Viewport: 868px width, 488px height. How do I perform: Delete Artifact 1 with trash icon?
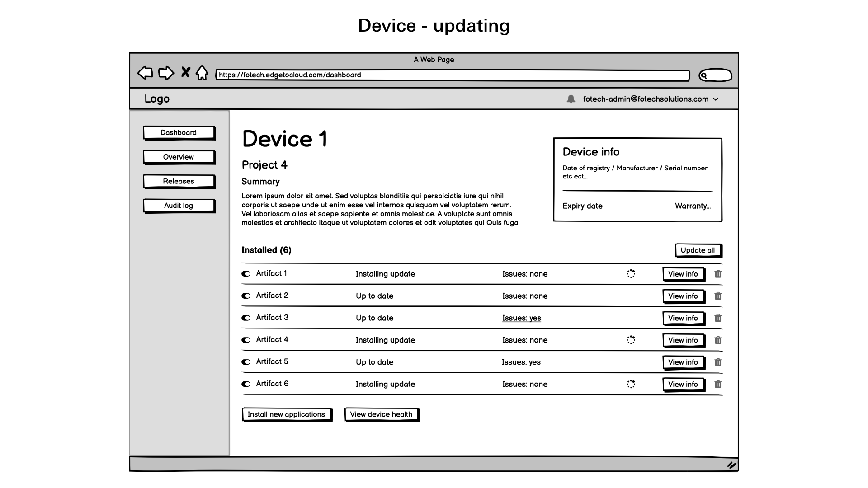point(718,274)
